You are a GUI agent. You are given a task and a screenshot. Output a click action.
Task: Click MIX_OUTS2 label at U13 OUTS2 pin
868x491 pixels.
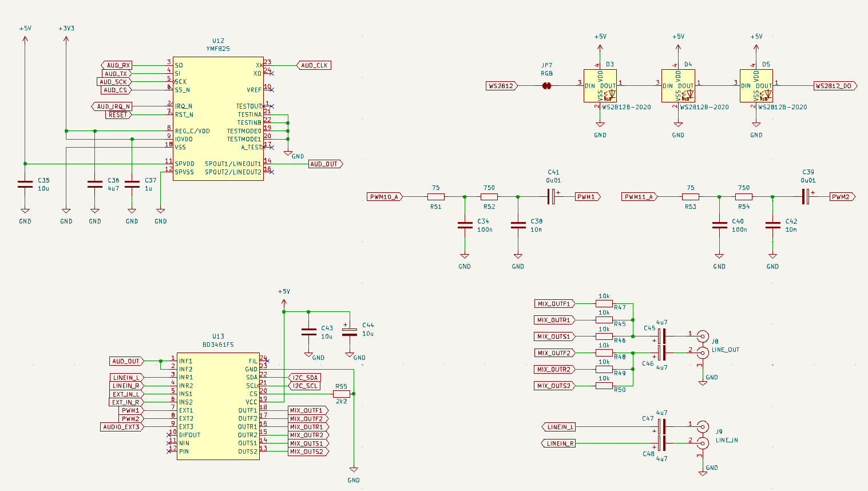coord(308,452)
